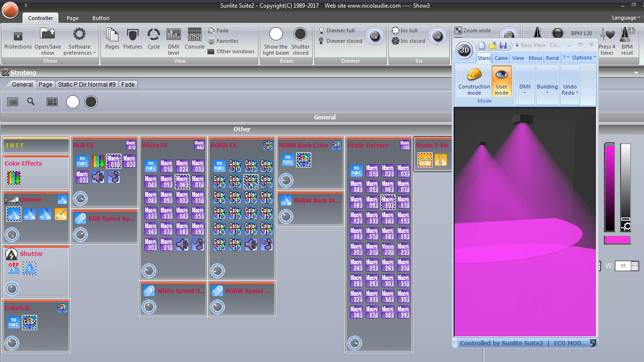The width and height of the screenshot is (644, 362).
Task: Click the Fade button in View group
Action: coord(218,30)
